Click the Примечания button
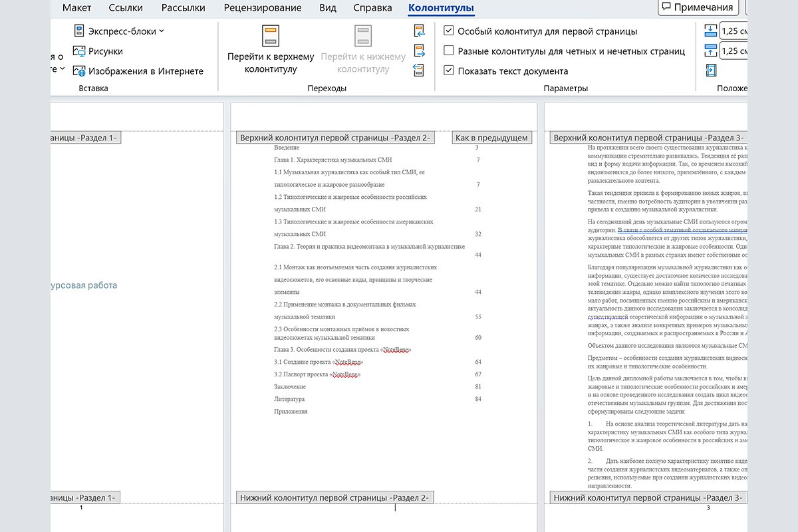Image resolution: width=798 pixels, height=532 pixels. click(x=698, y=8)
